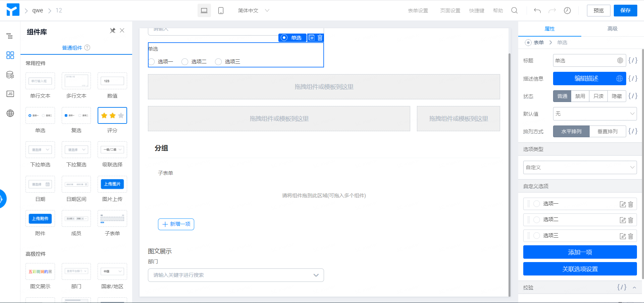Select the 选项二 radio button on canvas
The height and width of the screenshot is (303, 644).
pyautogui.click(x=184, y=61)
